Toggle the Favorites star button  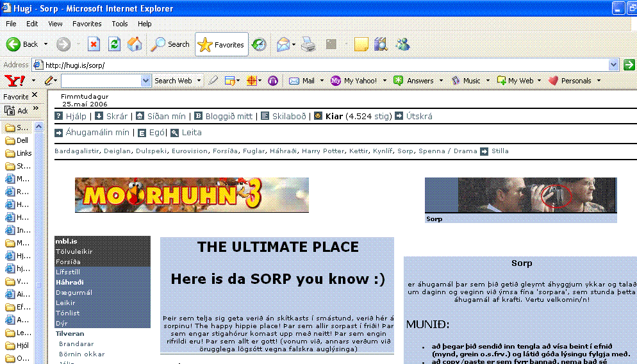(x=221, y=45)
